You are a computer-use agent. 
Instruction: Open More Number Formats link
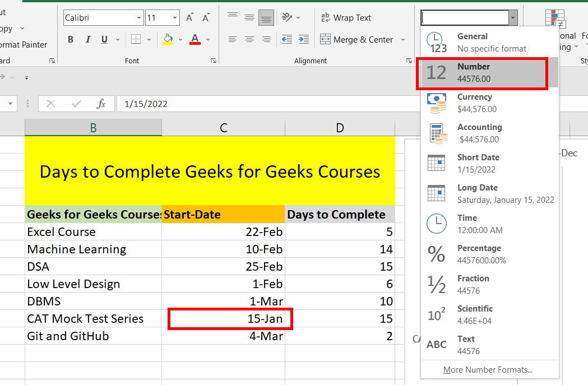pos(488,370)
